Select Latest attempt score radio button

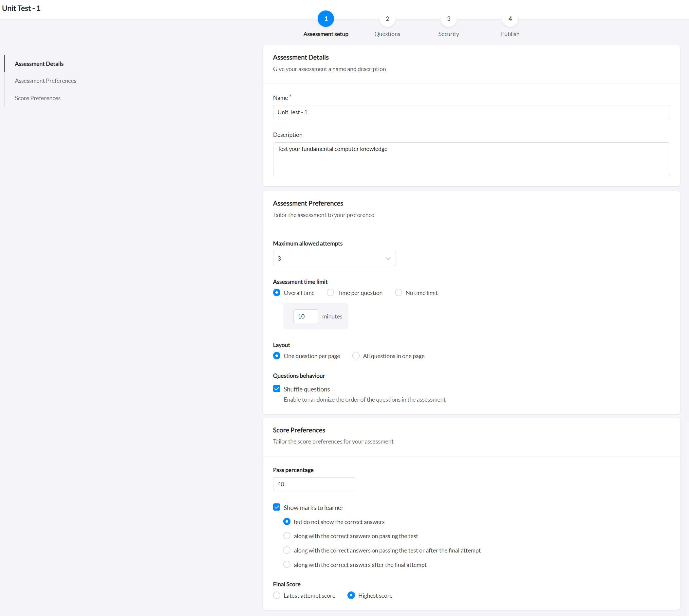point(277,595)
